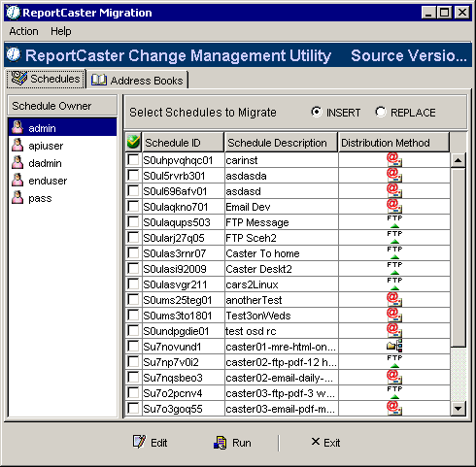
Task: Click FTP icon for FTP Message schedule
Action: click(394, 222)
